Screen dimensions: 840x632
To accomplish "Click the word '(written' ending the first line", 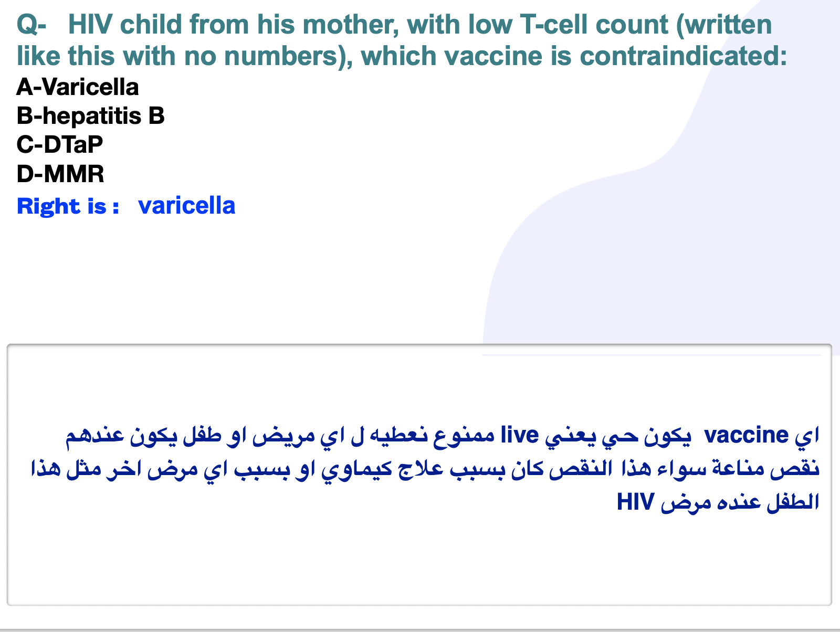I will coord(724,25).
